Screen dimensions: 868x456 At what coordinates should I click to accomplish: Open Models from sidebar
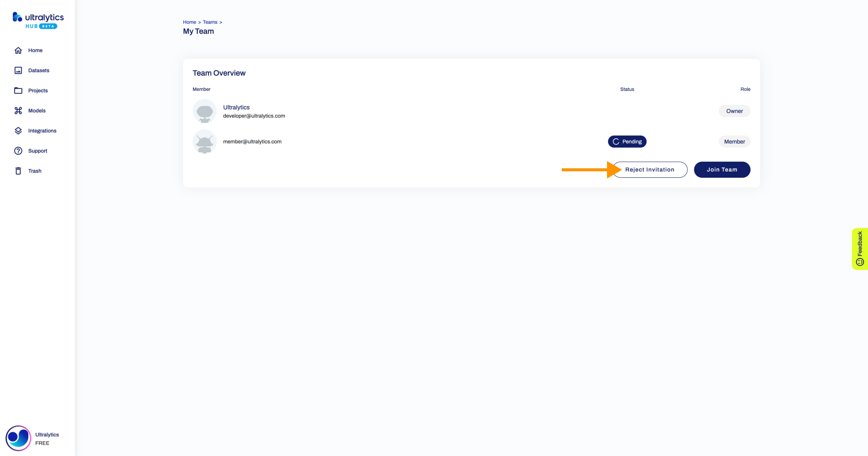[x=37, y=110]
